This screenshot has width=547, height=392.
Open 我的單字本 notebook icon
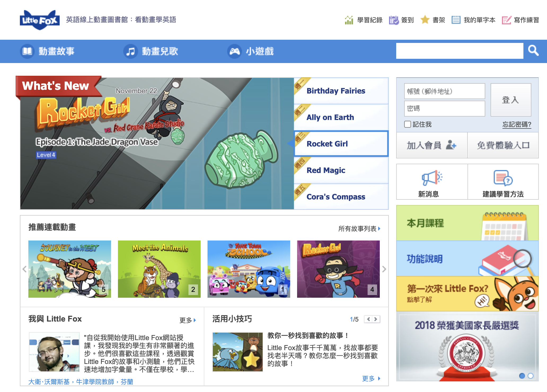click(456, 20)
